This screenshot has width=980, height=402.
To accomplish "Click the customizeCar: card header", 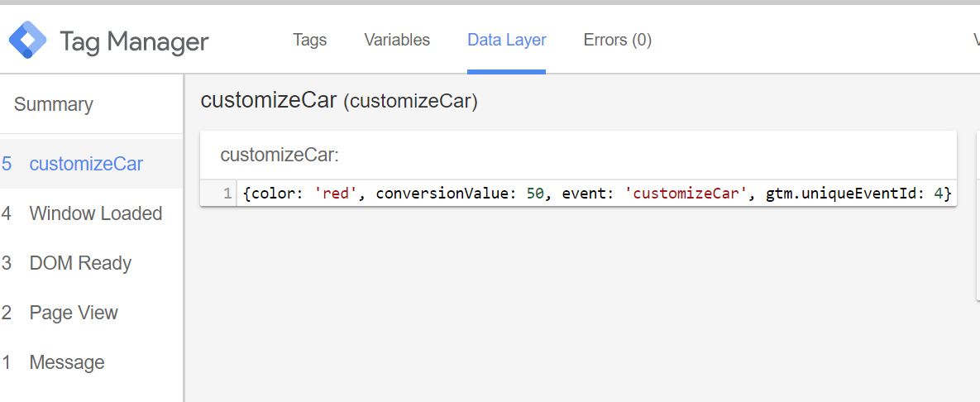I will (578, 155).
